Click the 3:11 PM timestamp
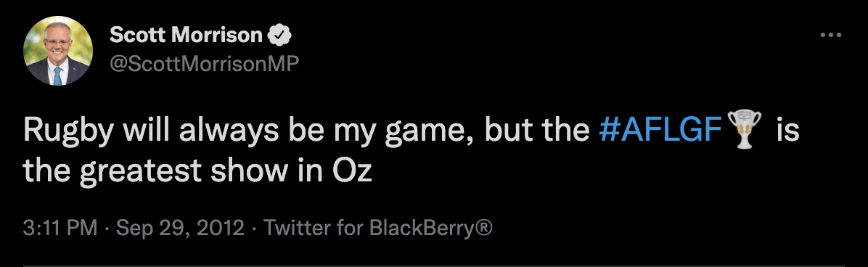The image size is (868, 267). coord(60,228)
